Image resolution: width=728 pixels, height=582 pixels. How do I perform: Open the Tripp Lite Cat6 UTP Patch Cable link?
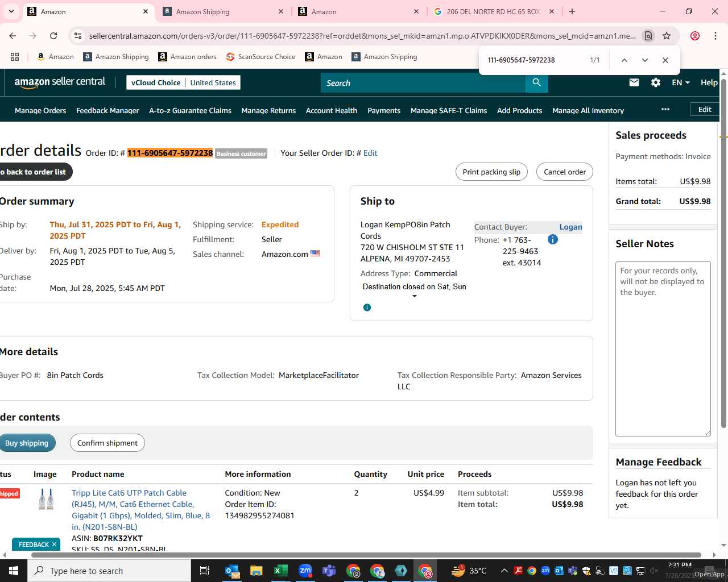(x=140, y=510)
